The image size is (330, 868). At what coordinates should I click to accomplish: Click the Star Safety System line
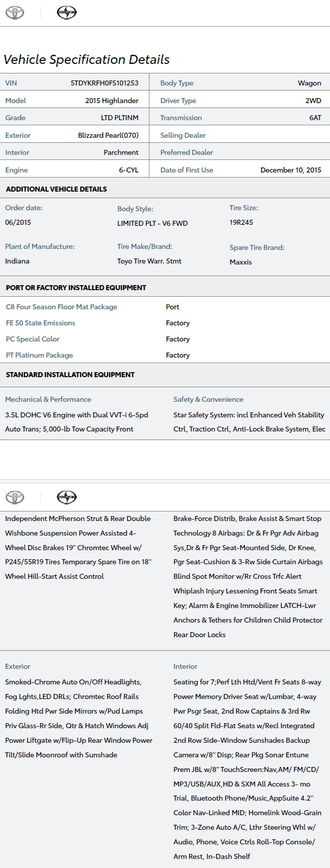tap(249, 415)
